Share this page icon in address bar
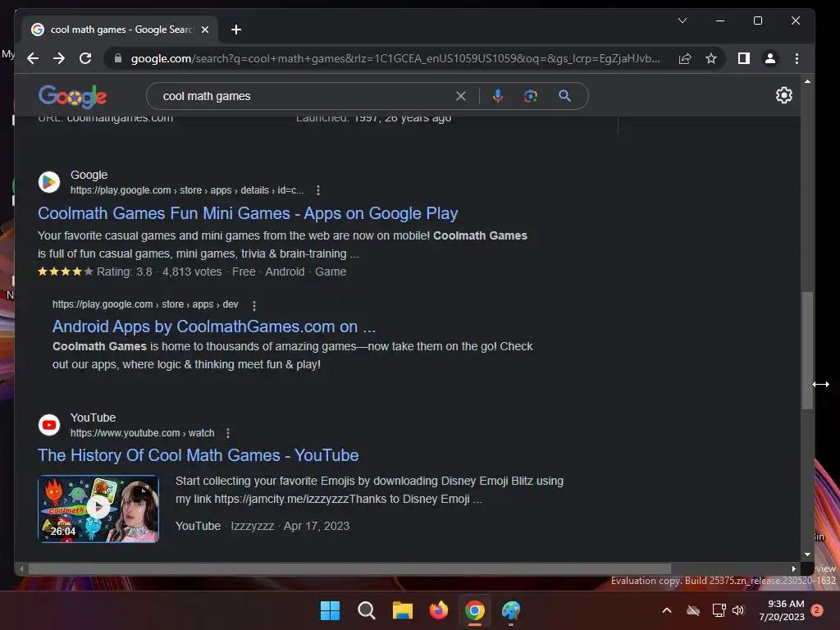The width and height of the screenshot is (840, 630). point(685,58)
